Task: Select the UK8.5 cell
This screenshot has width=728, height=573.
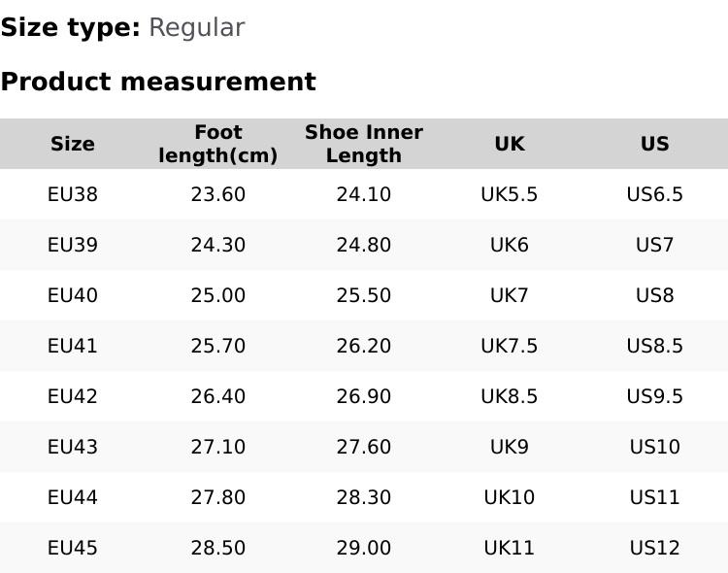Action: [510, 396]
